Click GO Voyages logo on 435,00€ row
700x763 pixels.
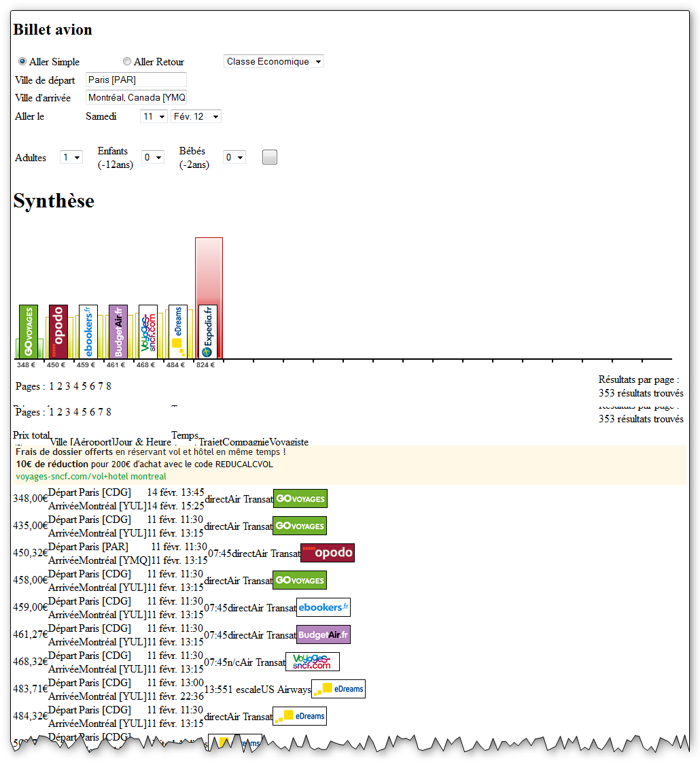300,526
